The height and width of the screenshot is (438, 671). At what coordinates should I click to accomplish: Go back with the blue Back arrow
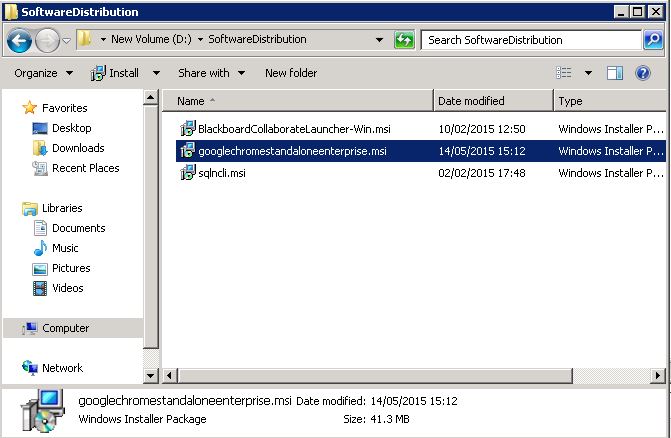click(19, 41)
